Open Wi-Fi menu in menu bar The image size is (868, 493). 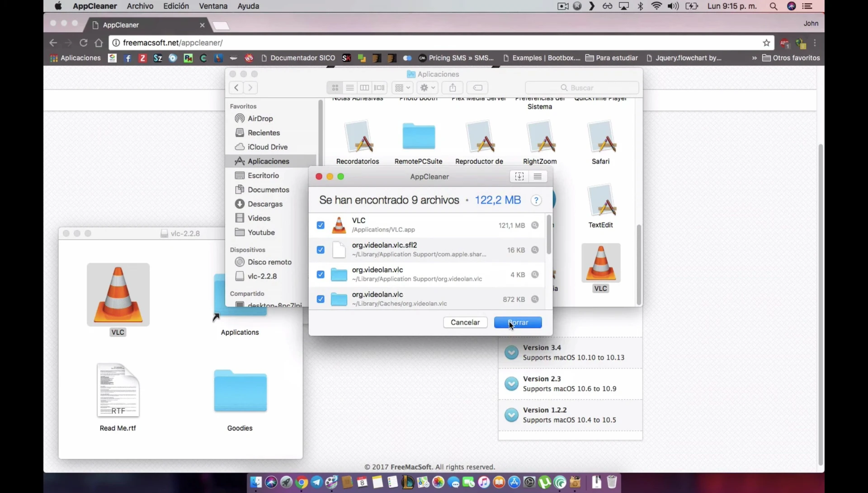656,6
